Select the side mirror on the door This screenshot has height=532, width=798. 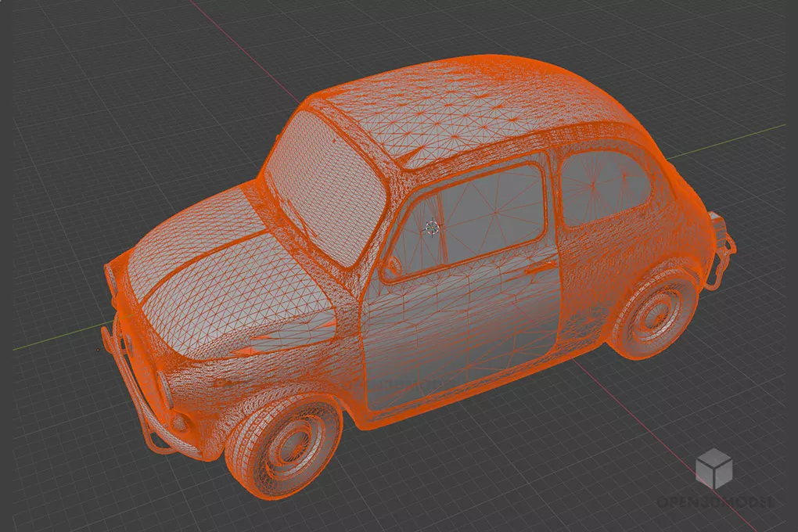point(393,266)
